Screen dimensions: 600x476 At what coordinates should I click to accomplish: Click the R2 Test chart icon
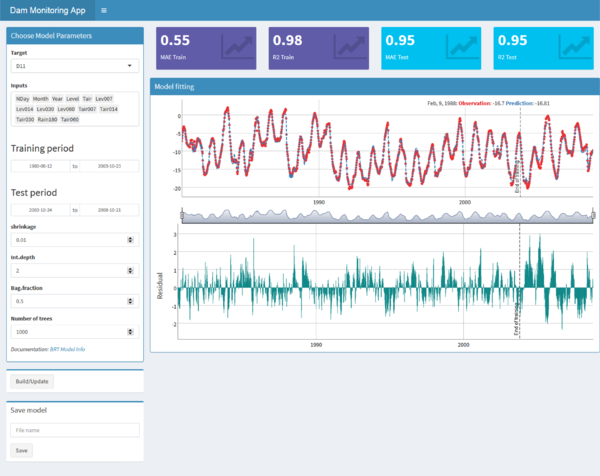point(574,46)
